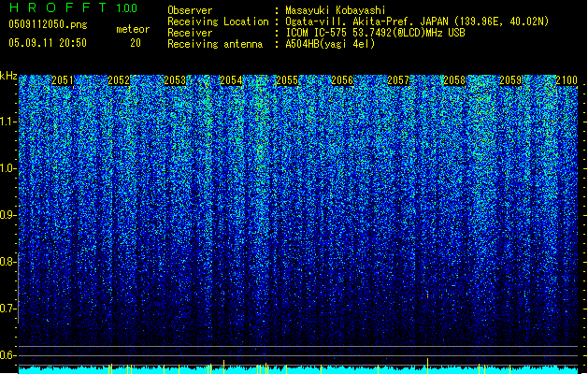Select the ICOM IC-575 53.7492 MHz receiver text
The image size is (588, 374).
[376, 33]
